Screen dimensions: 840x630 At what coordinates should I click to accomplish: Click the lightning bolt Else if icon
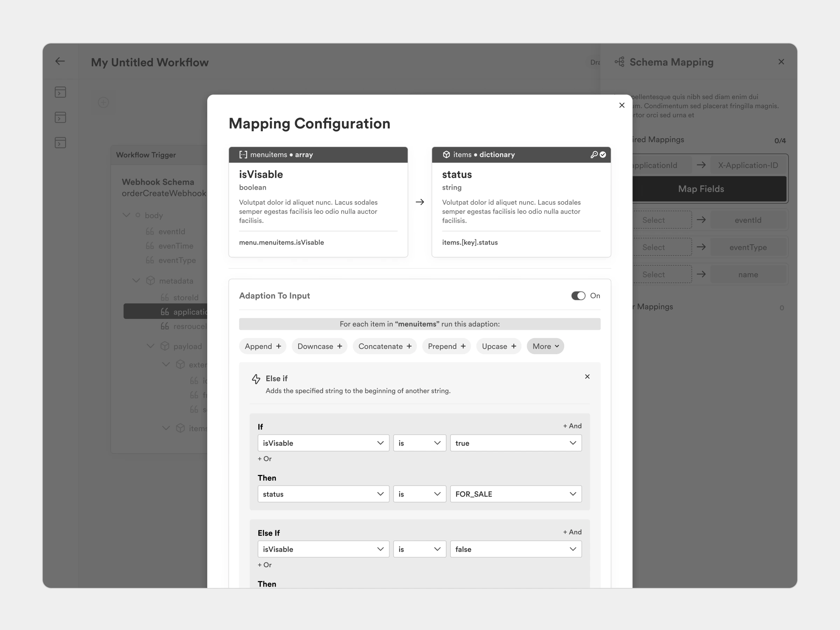coord(256,379)
